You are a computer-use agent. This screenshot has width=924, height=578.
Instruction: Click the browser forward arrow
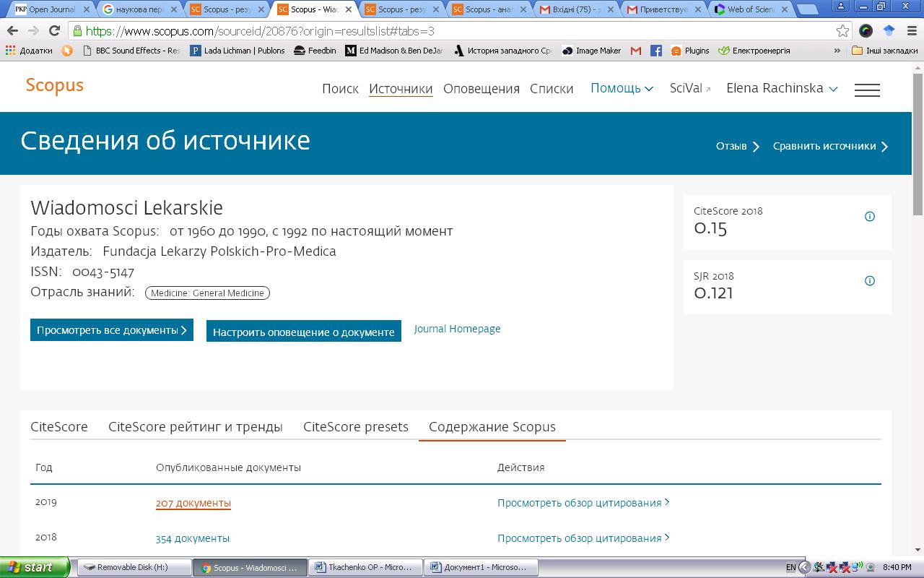33,31
